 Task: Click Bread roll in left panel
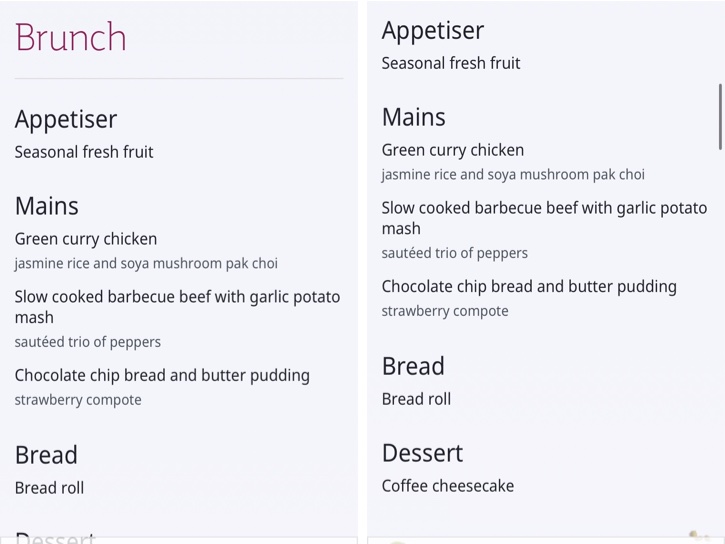point(49,488)
